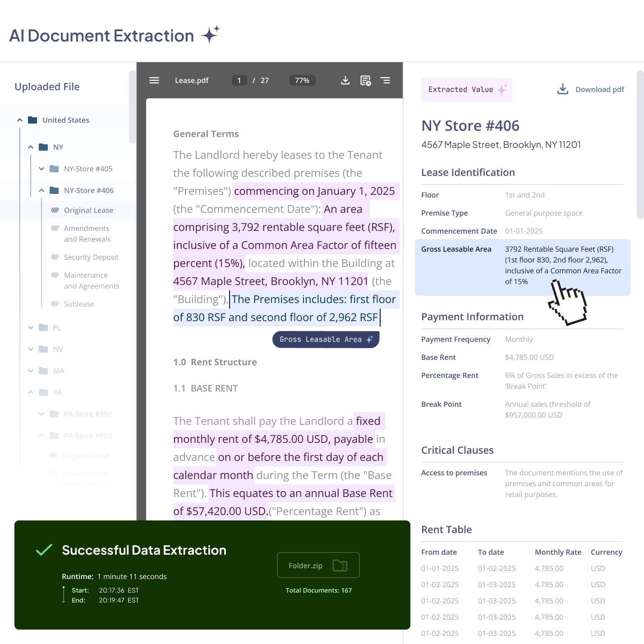Click the paperclip icon beside Security Deposit
The image size is (644, 644).
point(55,257)
